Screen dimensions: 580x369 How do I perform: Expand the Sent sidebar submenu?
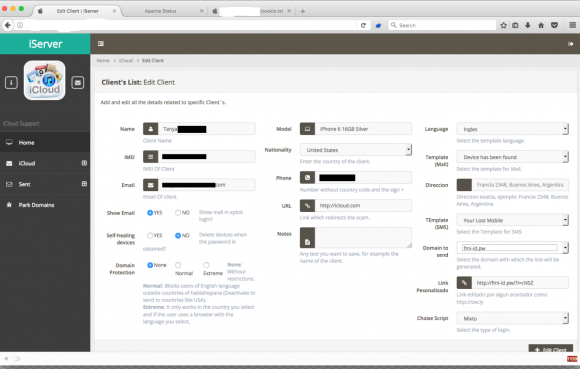coord(84,184)
